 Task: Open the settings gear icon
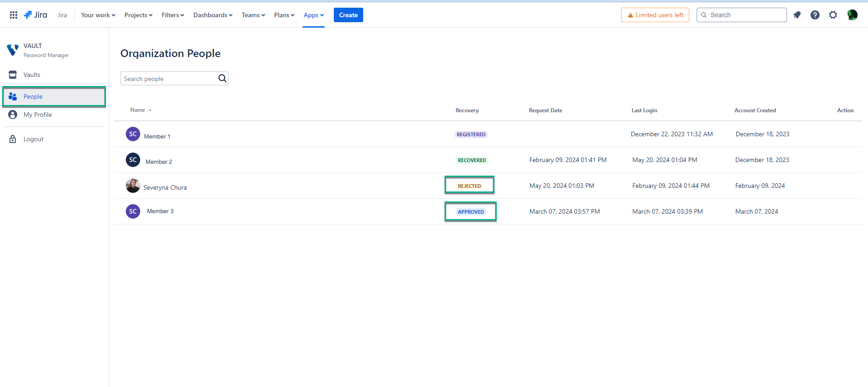[833, 15]
